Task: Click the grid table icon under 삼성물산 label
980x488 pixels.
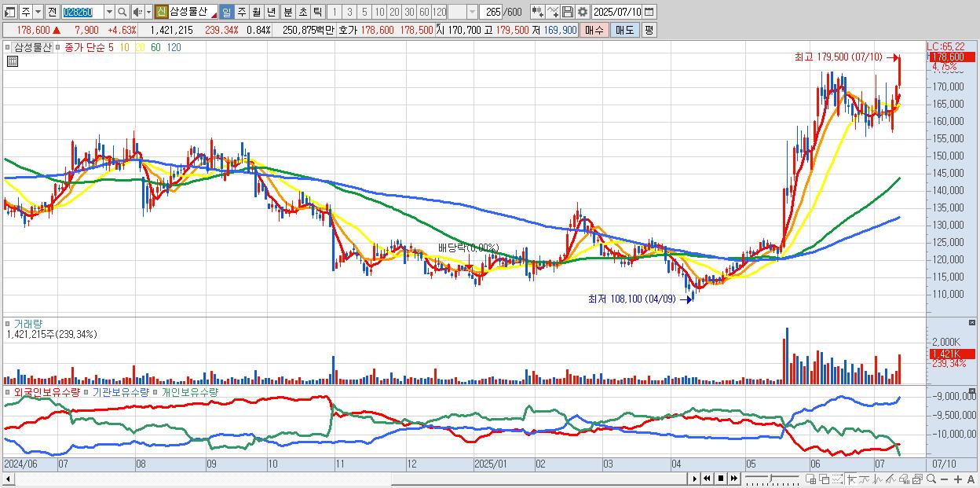Action: pyautogui.click(x=13, y=62)
